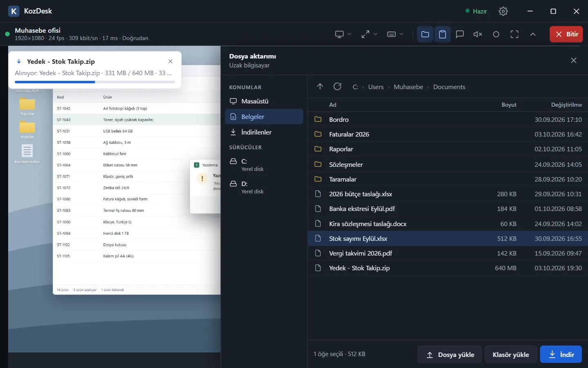588x368 pixels.
Task: Open KozDesk settings gear
Action: tap(503, 11)
